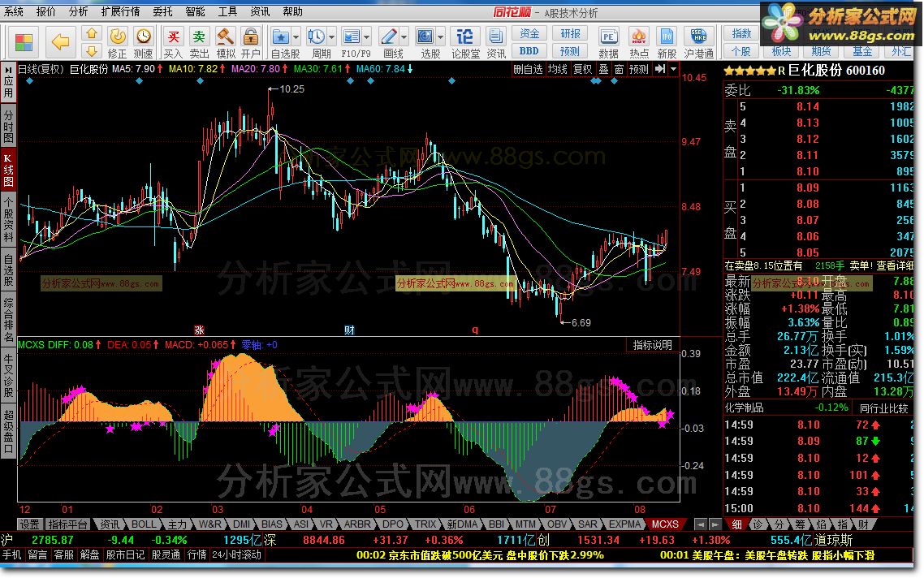Select the EXPMA indicator tab
Viewport: 924px width, 578px height.
[x=624, y=524]
